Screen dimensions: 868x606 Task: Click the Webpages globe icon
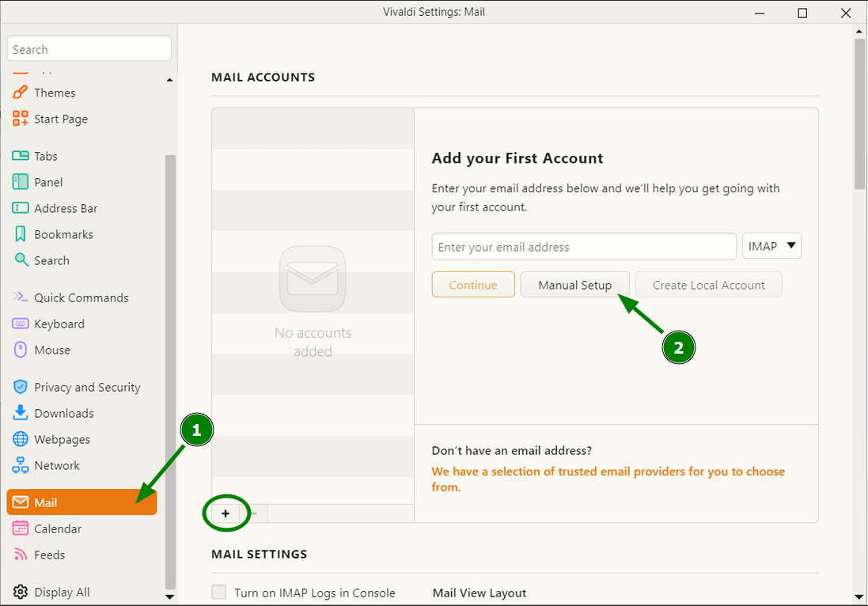pos(20,439)
